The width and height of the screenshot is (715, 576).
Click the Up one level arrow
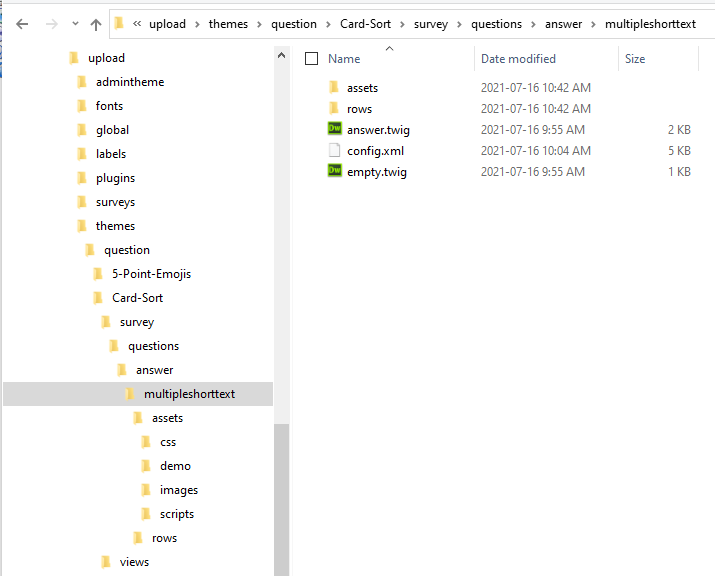[x=96, y=24]
